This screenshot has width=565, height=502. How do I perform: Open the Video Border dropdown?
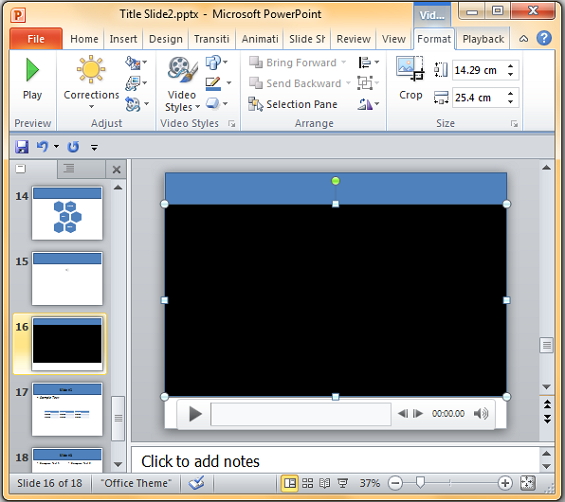coord(218,83)
